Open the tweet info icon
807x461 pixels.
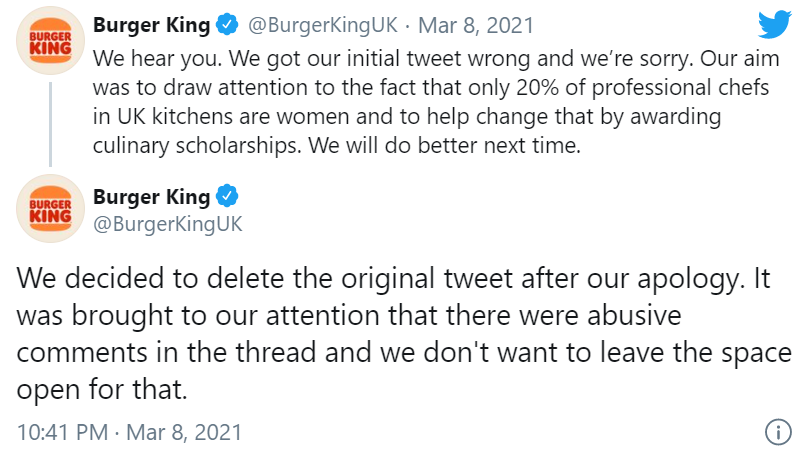[778, 432]
